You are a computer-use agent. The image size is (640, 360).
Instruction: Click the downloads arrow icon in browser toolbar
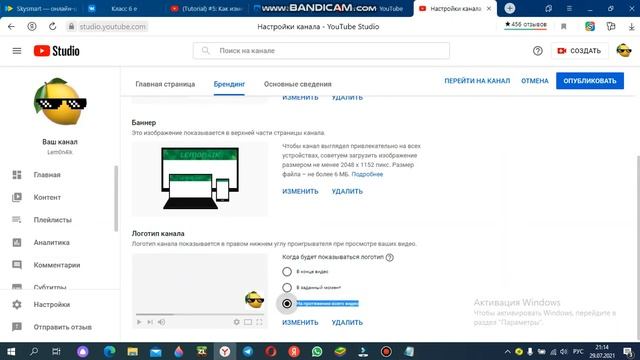[631, 27]
